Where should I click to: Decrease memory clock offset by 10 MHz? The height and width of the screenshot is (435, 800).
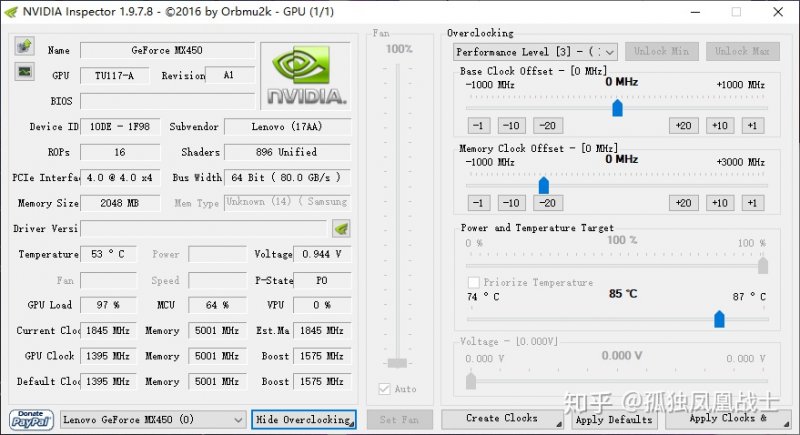pos(511,203)
